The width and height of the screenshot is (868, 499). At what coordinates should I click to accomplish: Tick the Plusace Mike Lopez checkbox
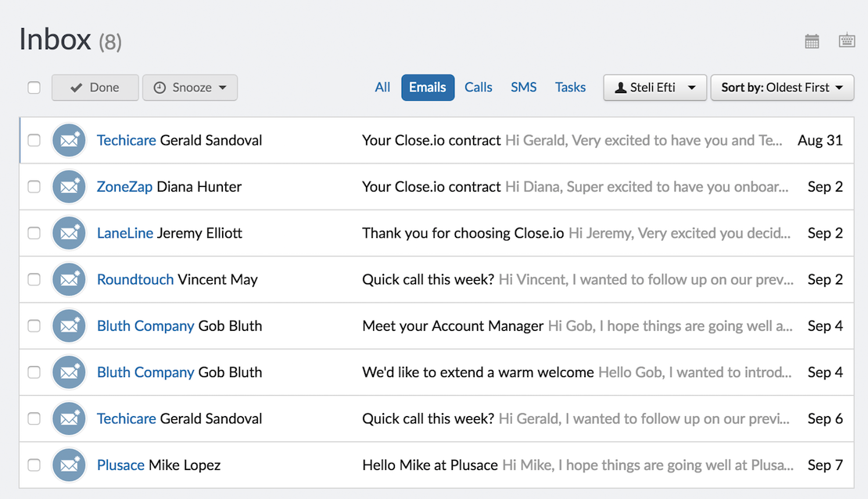[34, 465]
